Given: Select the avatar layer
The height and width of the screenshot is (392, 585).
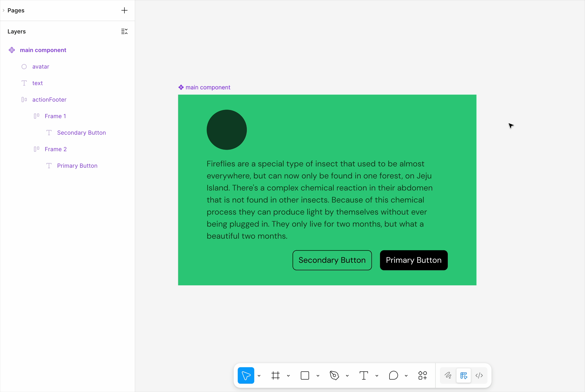Looking at the screenshot, I should [41, 67].
